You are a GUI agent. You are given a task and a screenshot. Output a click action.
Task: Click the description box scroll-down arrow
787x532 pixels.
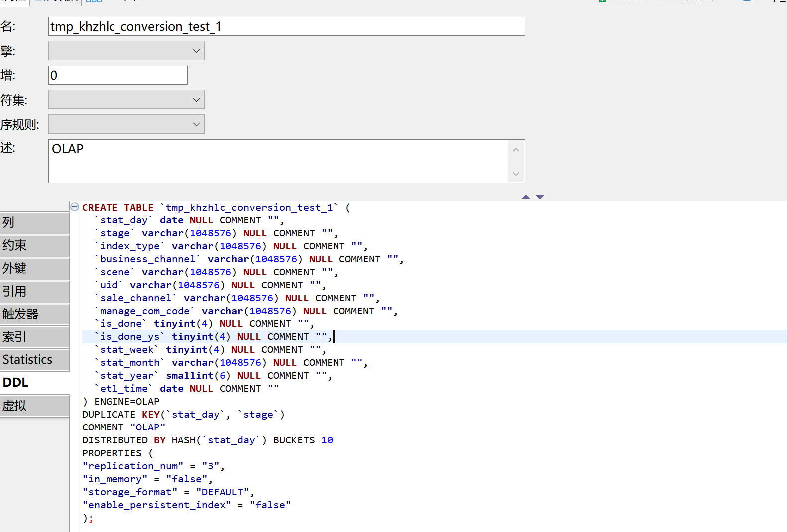(516, 174)
